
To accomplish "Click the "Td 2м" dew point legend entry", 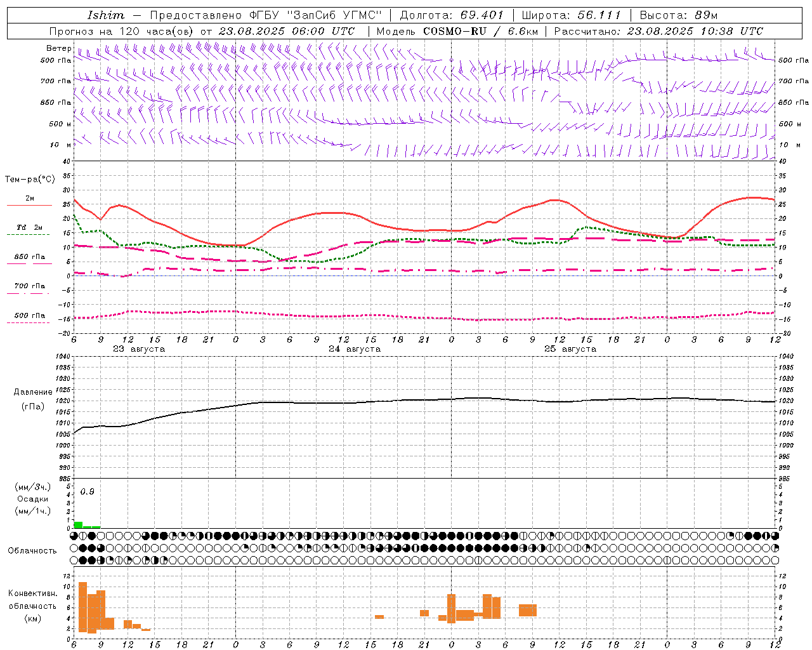I will (x=30, y=227).
